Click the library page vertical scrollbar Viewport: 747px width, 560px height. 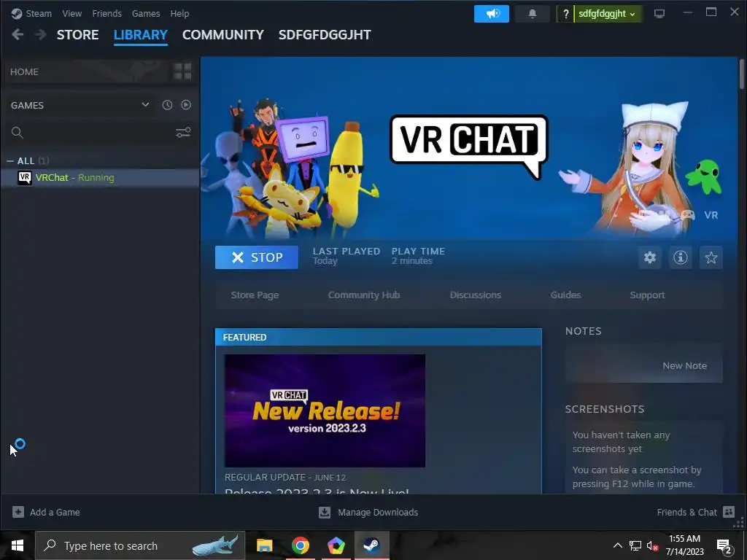coord(742,74)
